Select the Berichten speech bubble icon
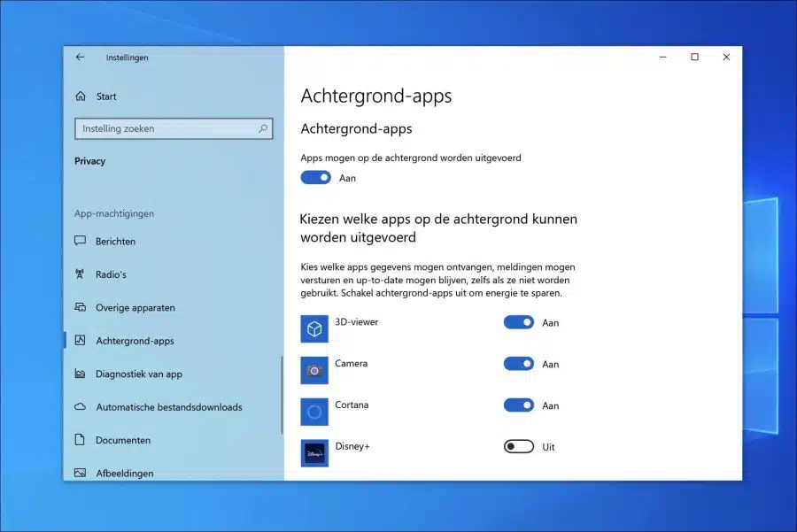 tap(81, 241)
